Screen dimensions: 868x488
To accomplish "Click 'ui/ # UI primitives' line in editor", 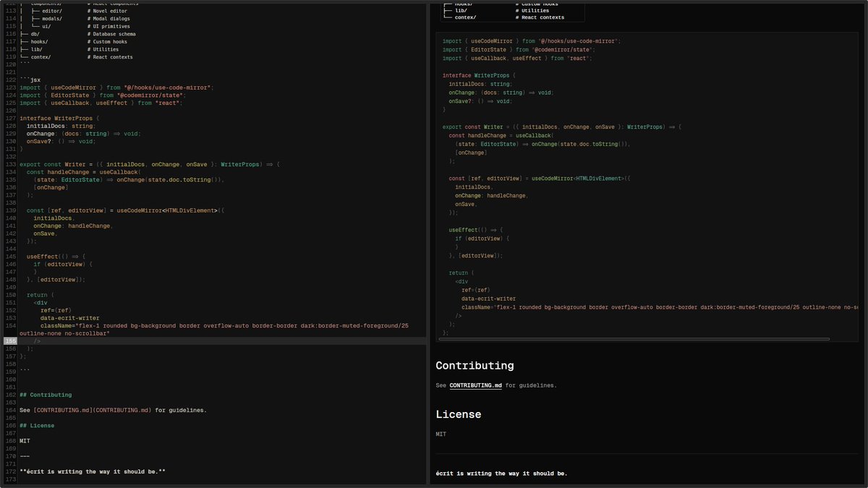I will pos(76,27).
